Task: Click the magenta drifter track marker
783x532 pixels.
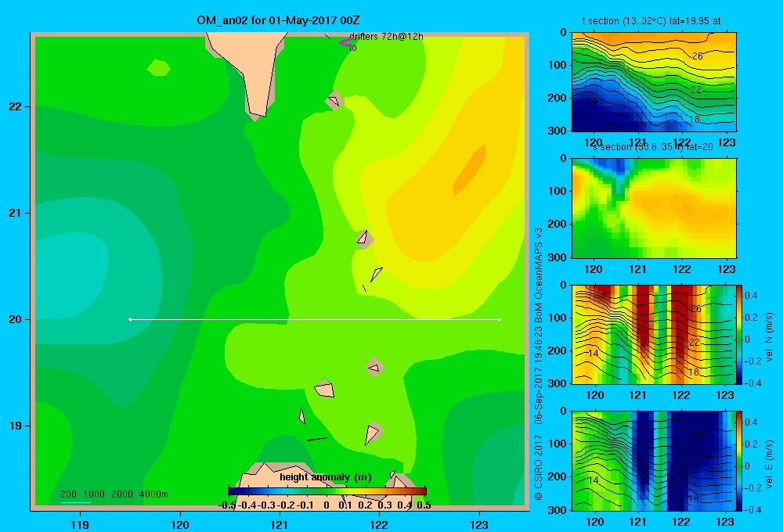Action: coord(346,42)
